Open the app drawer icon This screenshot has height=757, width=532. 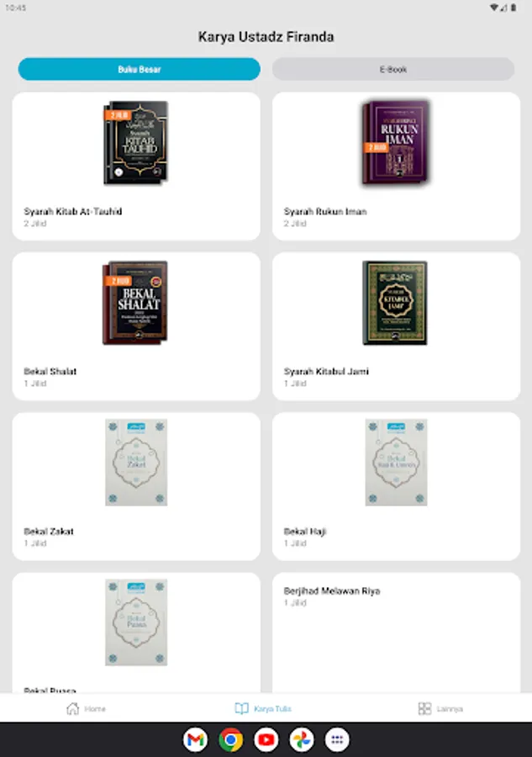pos(337,739)
